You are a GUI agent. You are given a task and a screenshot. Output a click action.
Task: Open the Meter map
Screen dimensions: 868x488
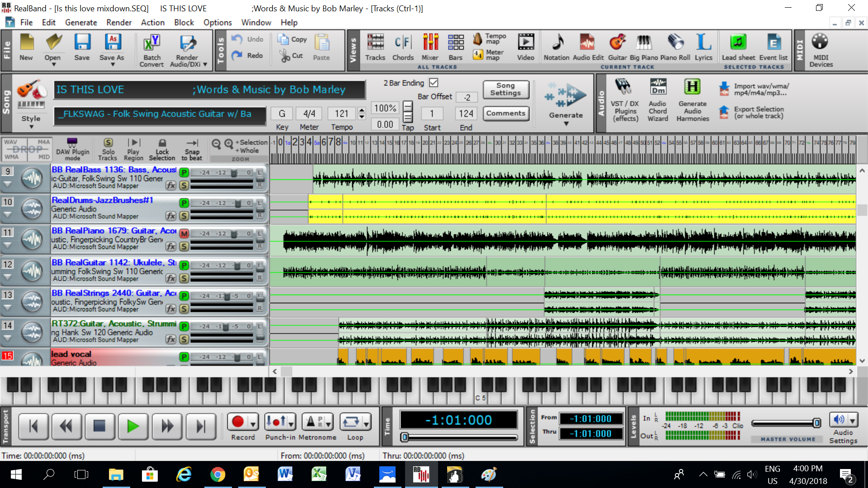489,55
